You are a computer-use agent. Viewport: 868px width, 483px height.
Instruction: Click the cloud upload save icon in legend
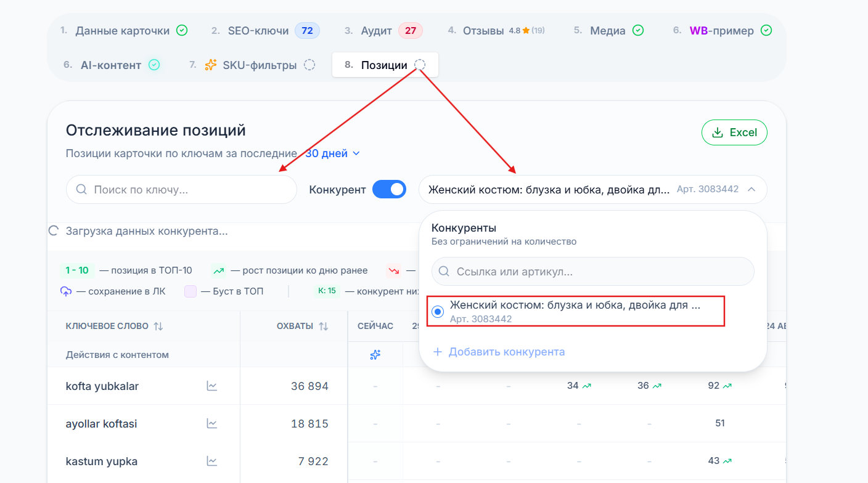(66, 291)
